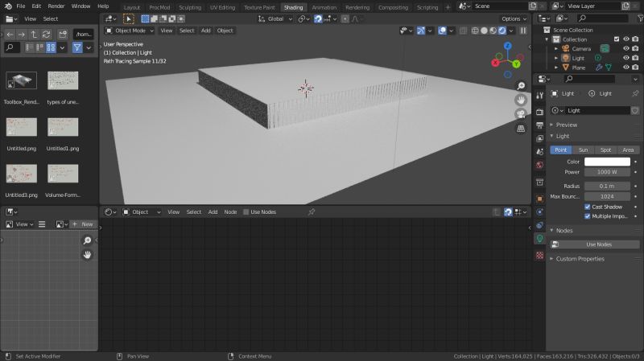Open the Sculpting workspace tab

(x=190, y=7)
